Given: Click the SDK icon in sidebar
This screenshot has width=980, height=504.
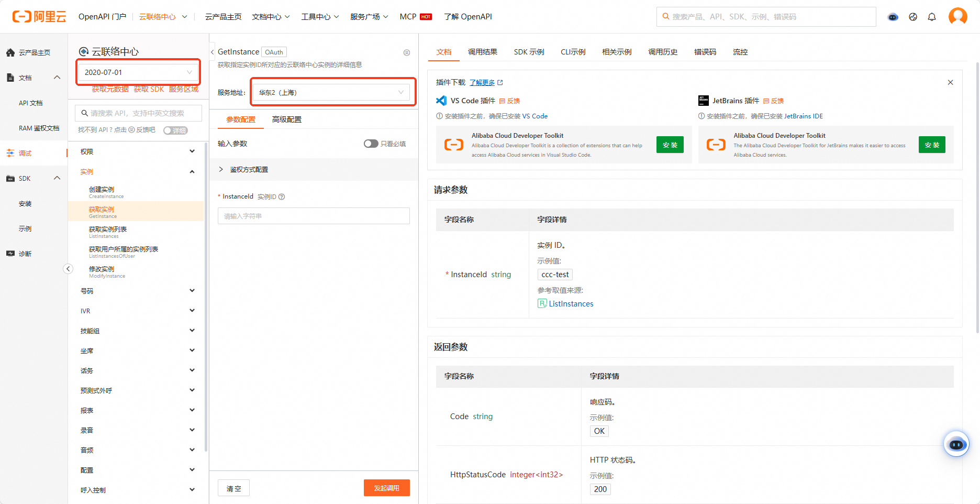Looking at the screenshot, I should (x=10, y=178).
